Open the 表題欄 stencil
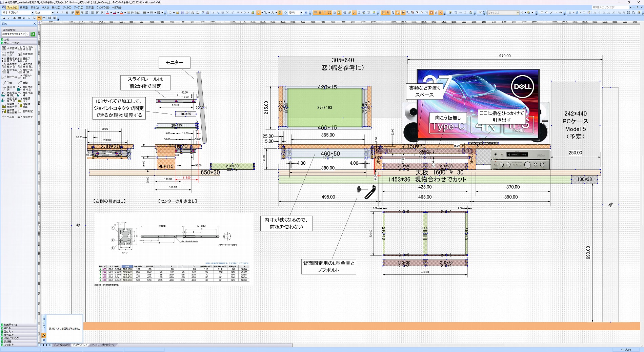 (x=19, y=341)
